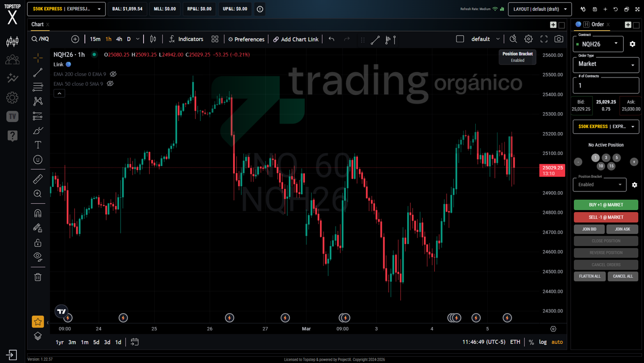644x363 pixels.
Task: Open the indicator templates grid icon
Action: (215, 39)
